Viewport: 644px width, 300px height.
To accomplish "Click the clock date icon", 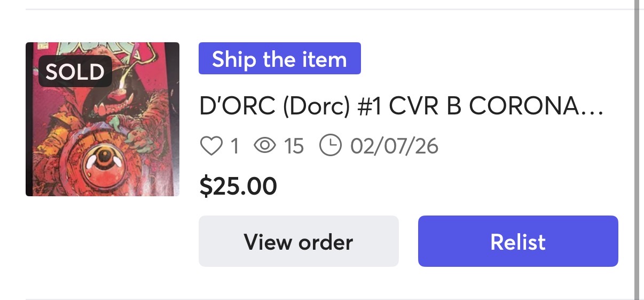I will 330,145.
